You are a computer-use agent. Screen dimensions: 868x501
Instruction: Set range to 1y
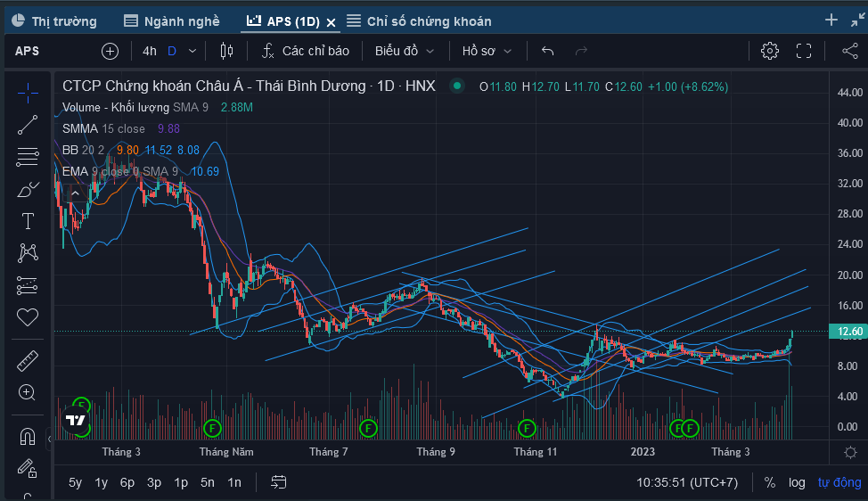click(x=102, y=483)
